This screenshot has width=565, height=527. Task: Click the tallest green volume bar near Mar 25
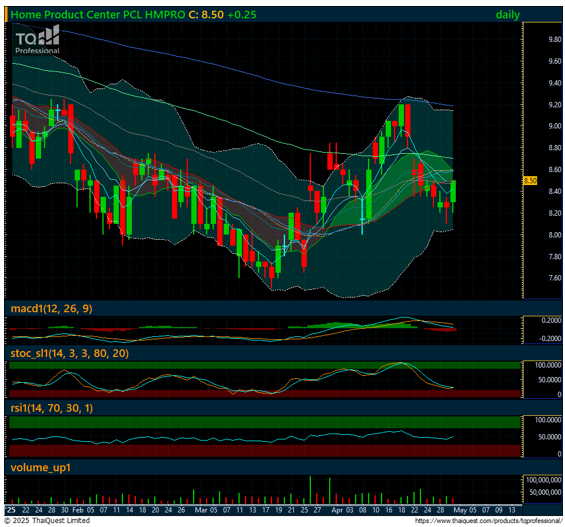pyautogui.click(x=310, y=490)
